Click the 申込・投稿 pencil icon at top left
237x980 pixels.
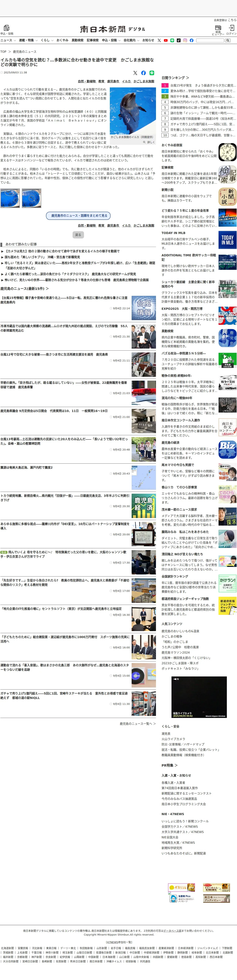click(x=6, y=28)
